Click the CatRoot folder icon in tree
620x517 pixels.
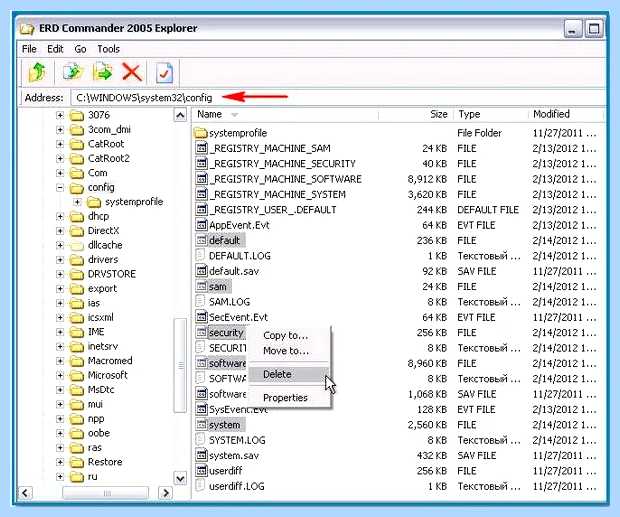pyautogui.click(x=77, y=144)
